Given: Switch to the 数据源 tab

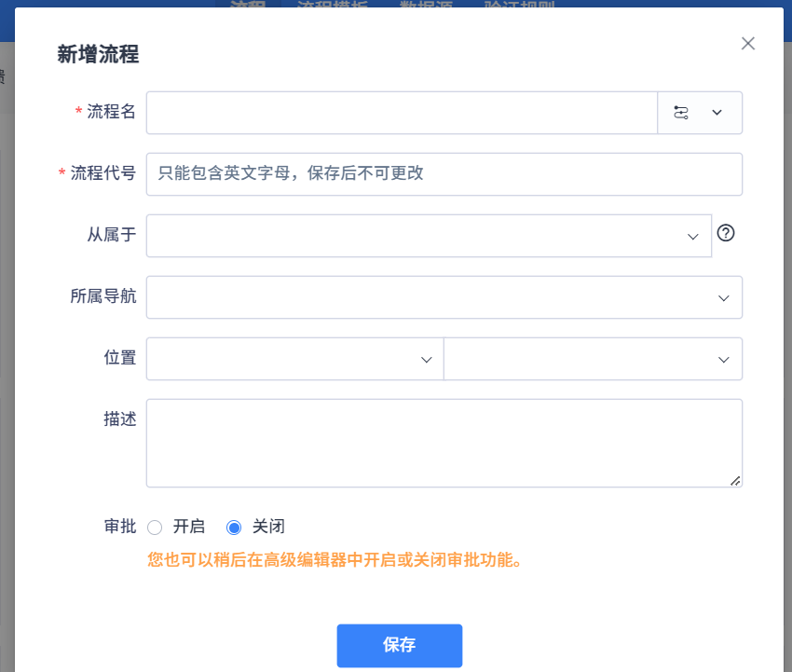Looking at the screenshot, I should [425, 5].
